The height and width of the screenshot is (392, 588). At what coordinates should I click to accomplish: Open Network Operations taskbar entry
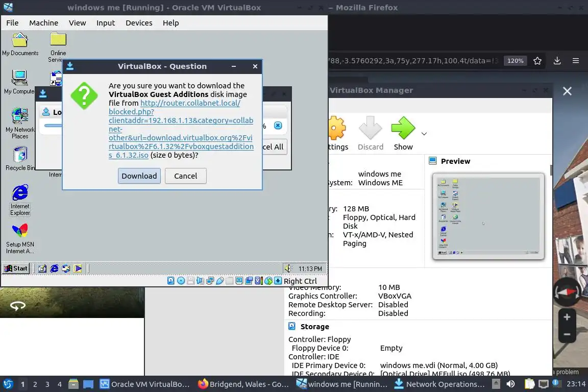click(439, 384)
